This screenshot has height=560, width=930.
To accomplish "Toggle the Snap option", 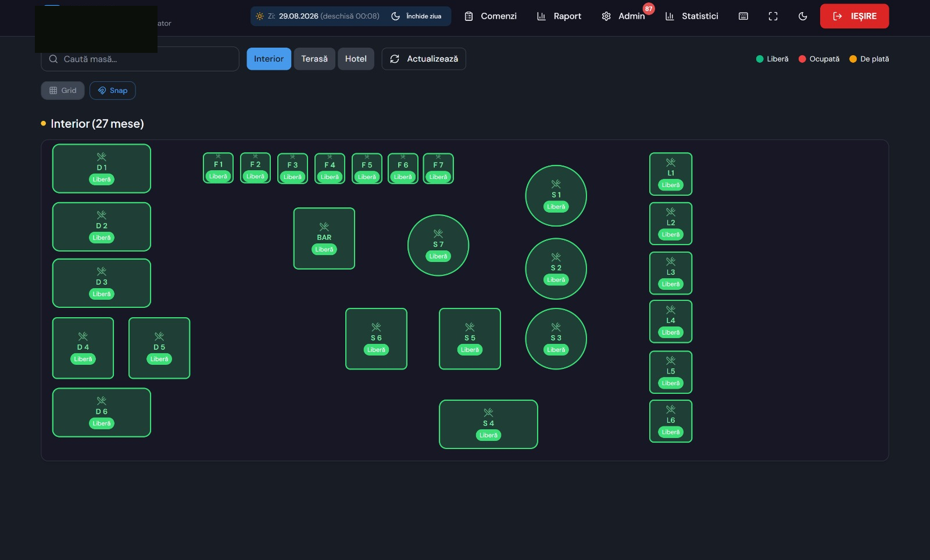I will (113, 91).
